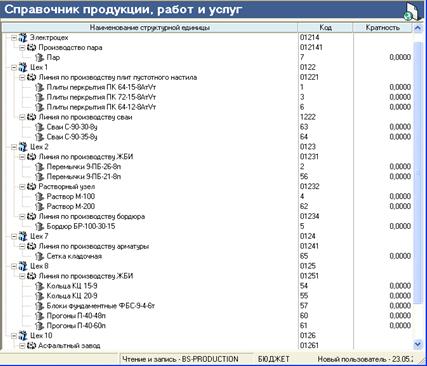Collapse the Линия по производству сваи node

pos(22,117)
